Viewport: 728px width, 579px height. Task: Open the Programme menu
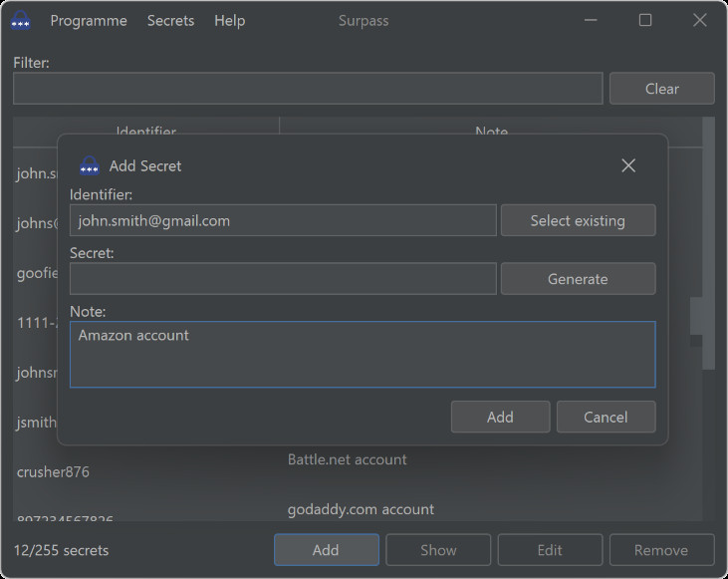click(x=89, y=20)
